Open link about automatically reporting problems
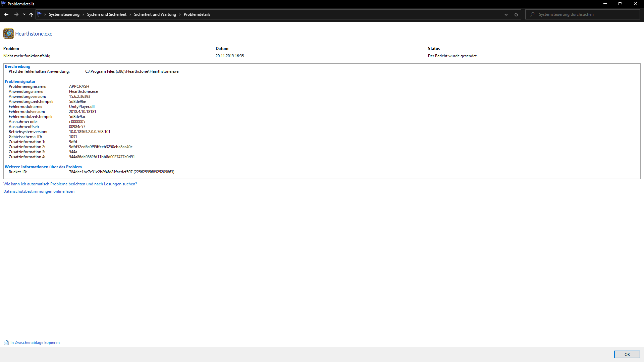 (70, 184)
